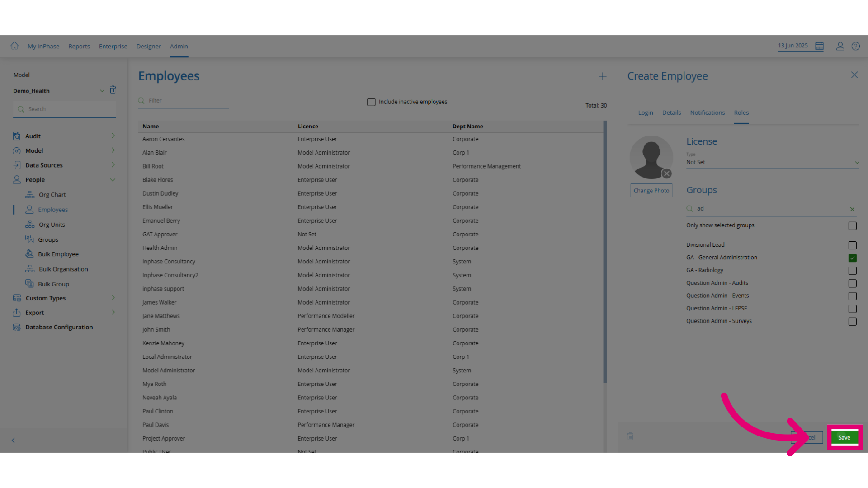Delete Demo_Health model with trash icon

[113, 90]
